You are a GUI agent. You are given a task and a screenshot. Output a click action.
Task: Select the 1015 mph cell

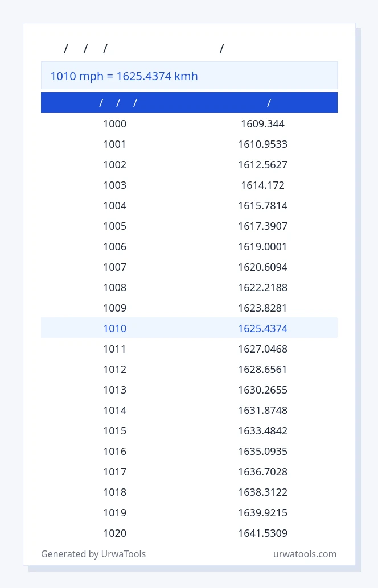115,430
